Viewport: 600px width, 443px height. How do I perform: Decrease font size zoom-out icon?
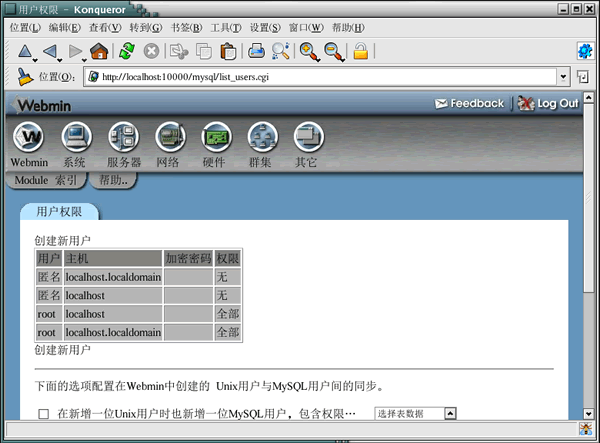tap(334, 52)
